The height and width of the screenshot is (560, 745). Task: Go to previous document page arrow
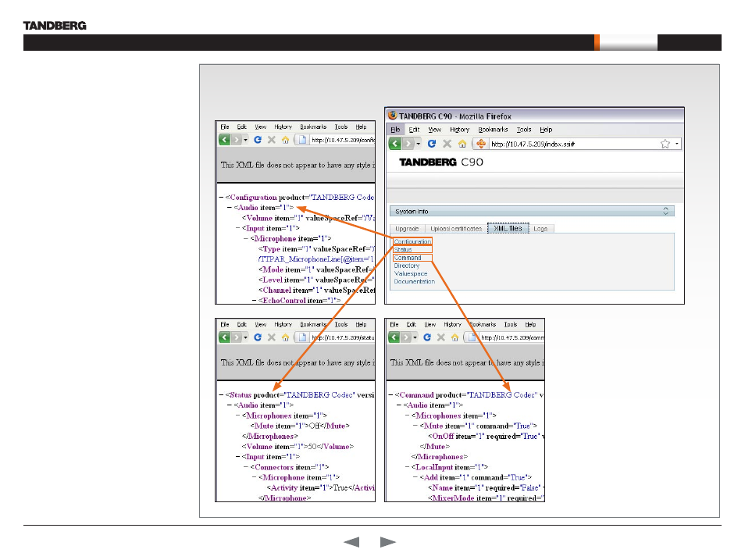tap(351, 542)
